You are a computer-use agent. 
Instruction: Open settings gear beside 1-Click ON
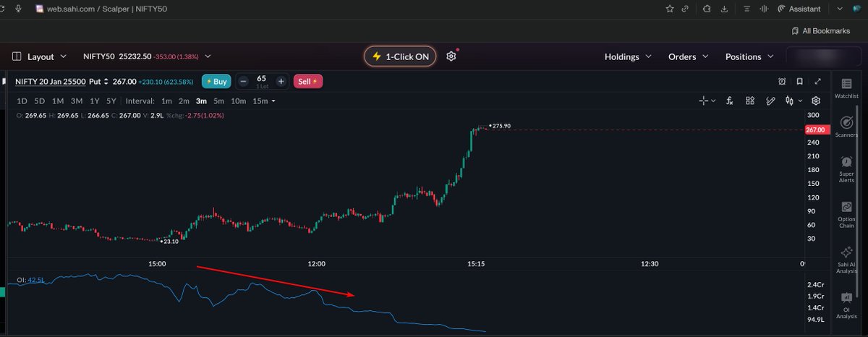451,56
